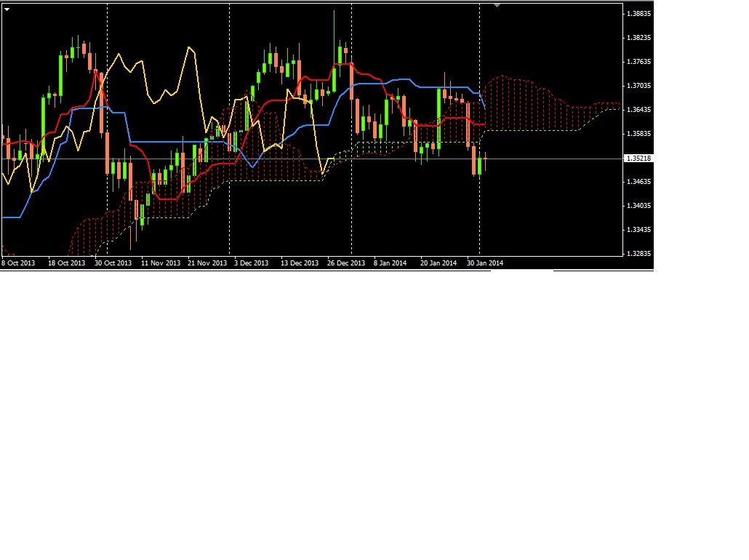Viewport: 749px width, 560px height.
Task: Click the 1.38235 price axis label
Action: (x=638, y=38)
